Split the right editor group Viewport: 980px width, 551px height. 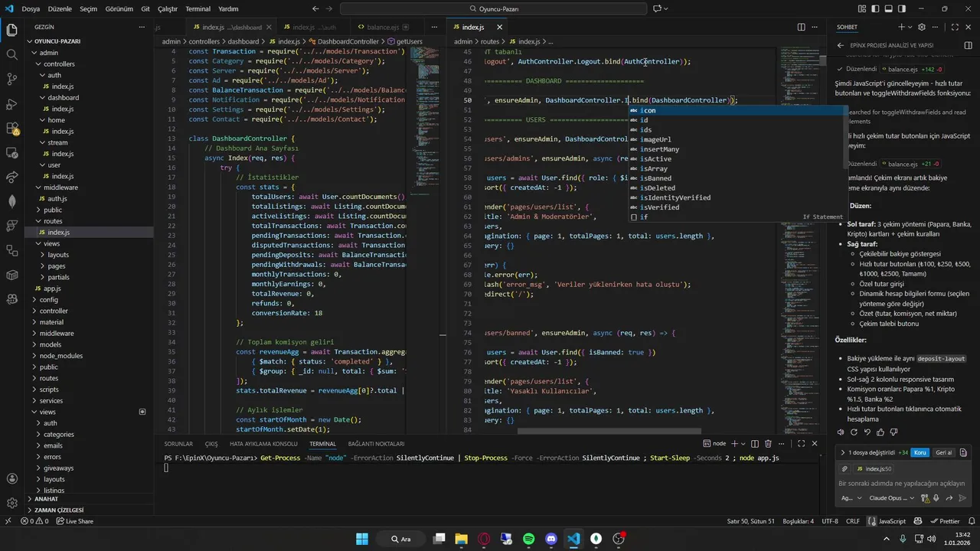[x=801, y=27]
